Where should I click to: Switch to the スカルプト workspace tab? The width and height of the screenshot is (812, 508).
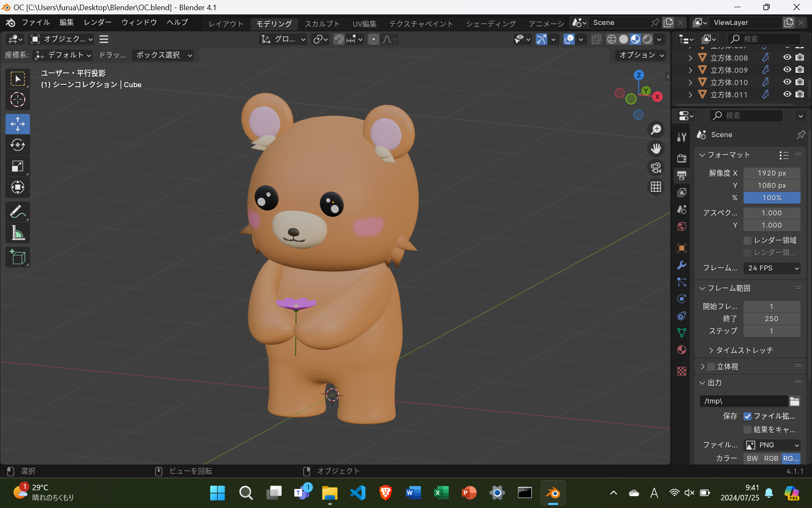(322, 24)
